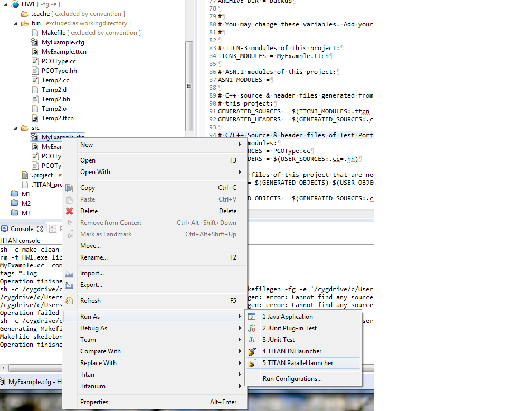Click the MyExample.cfg status bar entry
The image size is (532, 411).
31,382
